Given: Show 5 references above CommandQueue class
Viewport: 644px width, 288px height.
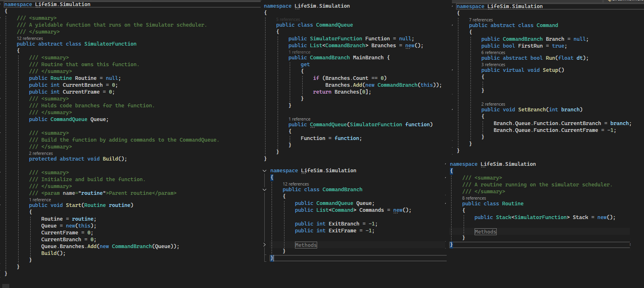Looking at the screenshot, I should 288,19.
